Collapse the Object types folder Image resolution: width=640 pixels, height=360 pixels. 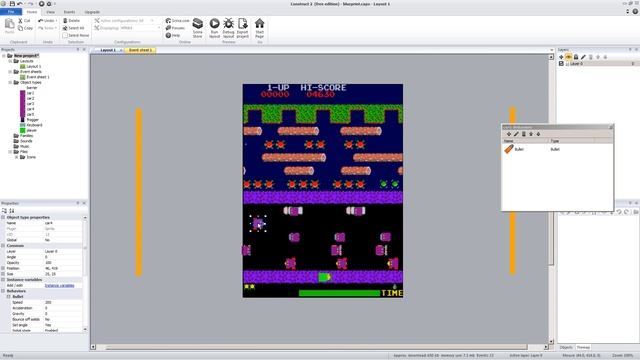click(10, 82)
